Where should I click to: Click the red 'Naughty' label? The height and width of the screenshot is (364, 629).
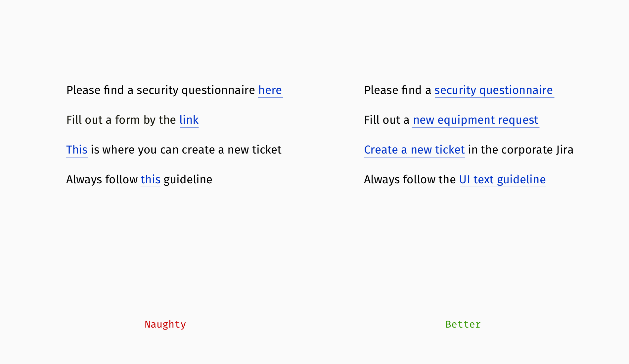pyautogui.click(x=165, y=324)
